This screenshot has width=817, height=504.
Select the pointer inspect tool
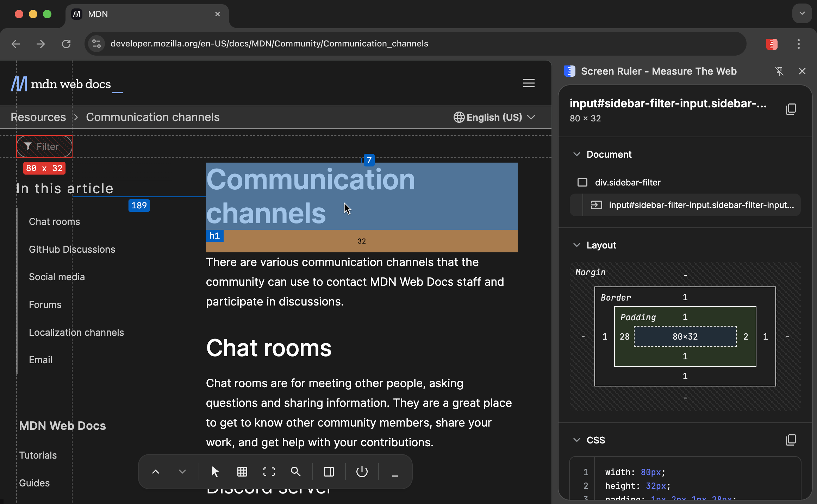pos(215,472)
